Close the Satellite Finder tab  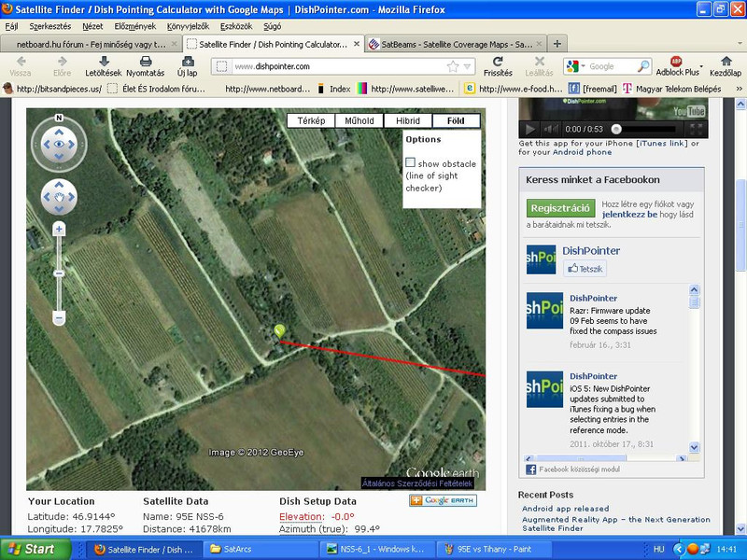point(357,44)
